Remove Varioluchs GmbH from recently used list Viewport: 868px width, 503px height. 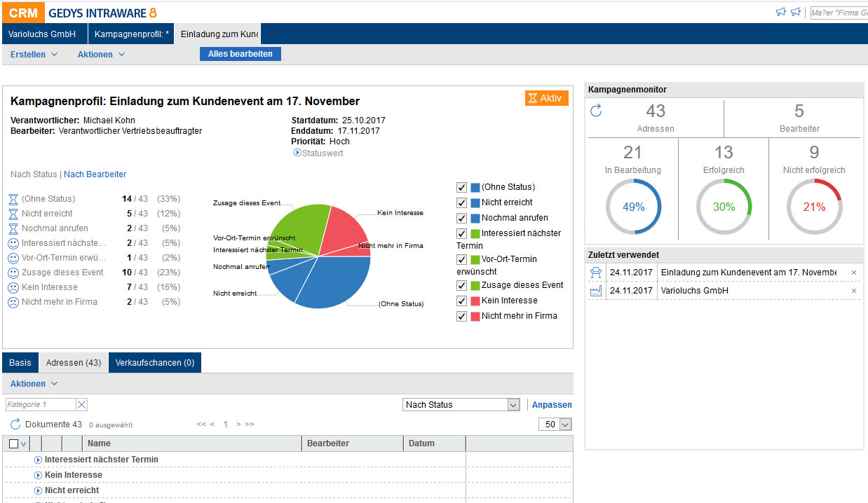853,291
